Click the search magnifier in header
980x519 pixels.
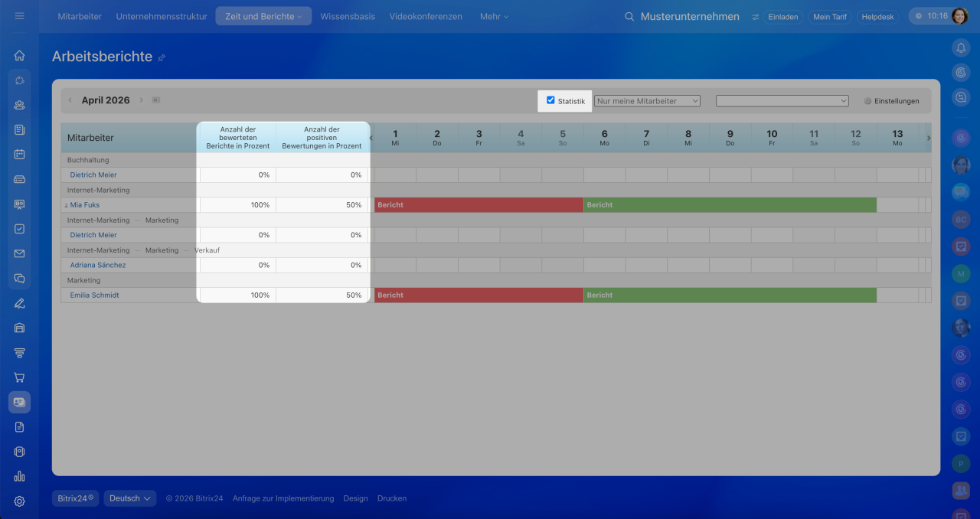(x=629, y=16)
